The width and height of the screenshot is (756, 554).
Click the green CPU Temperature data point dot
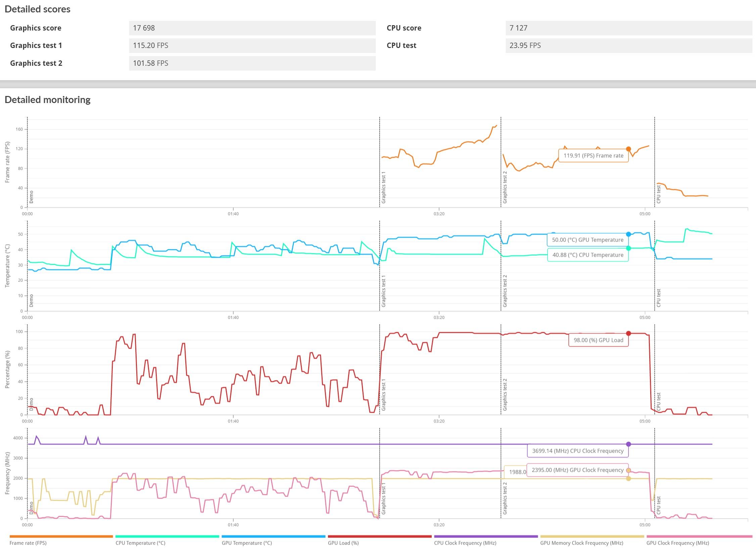(x=628, y=248)
